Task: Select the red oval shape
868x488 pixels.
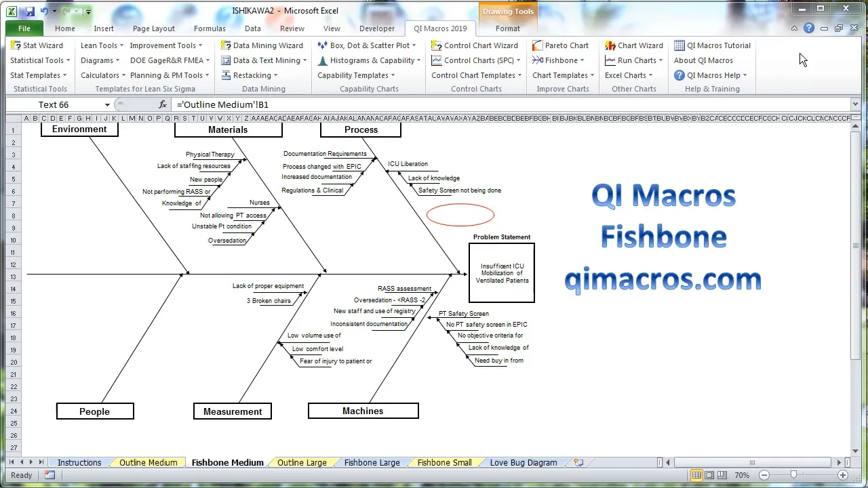Action: point(460,215)
